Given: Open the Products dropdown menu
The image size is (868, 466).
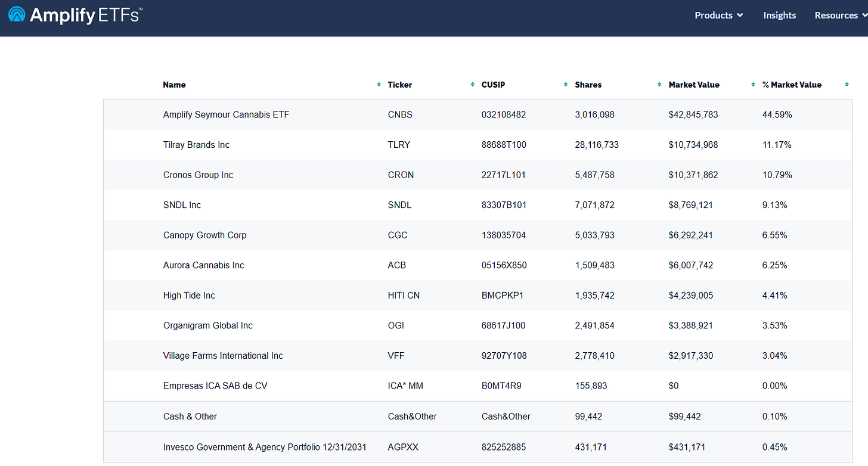Looking at the screenshot, I should (719, 15).
